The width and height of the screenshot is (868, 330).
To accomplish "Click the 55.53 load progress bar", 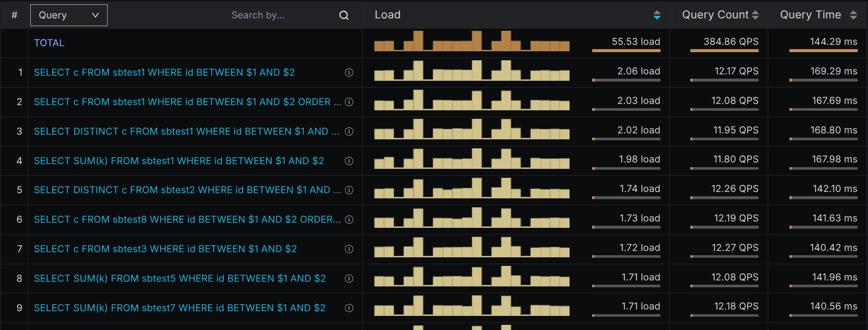I will [626, 50].
